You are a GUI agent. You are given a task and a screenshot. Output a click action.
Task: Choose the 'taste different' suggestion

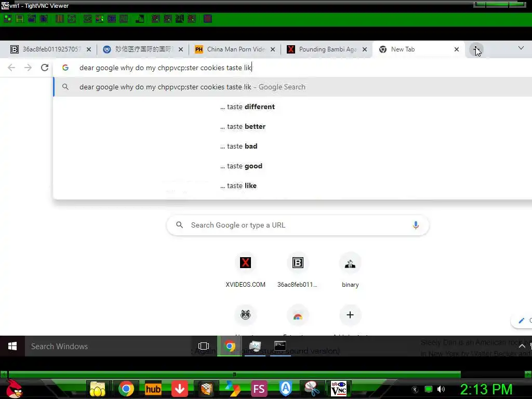point(292,107)
